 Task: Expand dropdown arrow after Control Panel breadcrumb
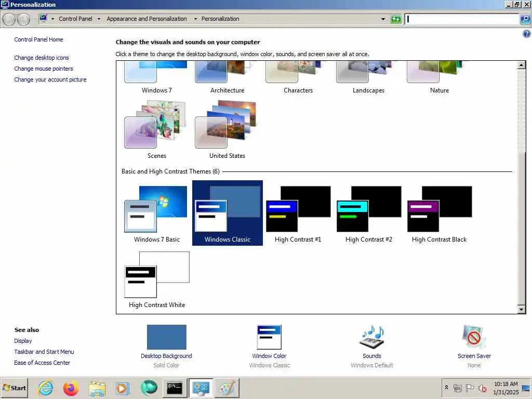99,19
